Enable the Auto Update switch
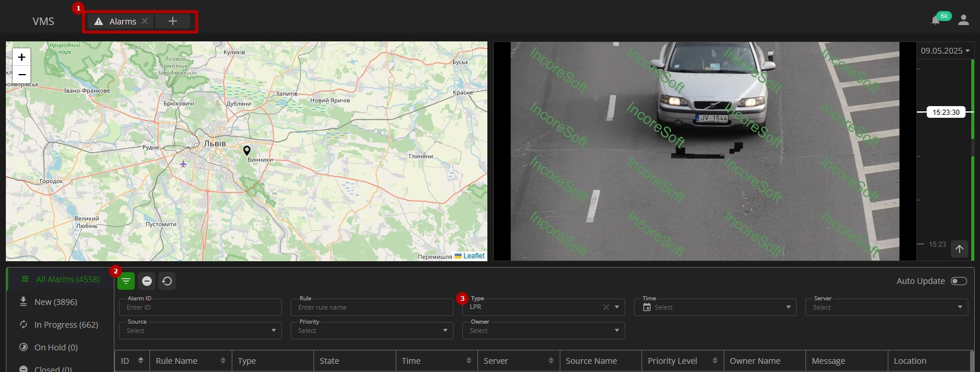This screenshot has width=980, height=372. tap(959, 281)
